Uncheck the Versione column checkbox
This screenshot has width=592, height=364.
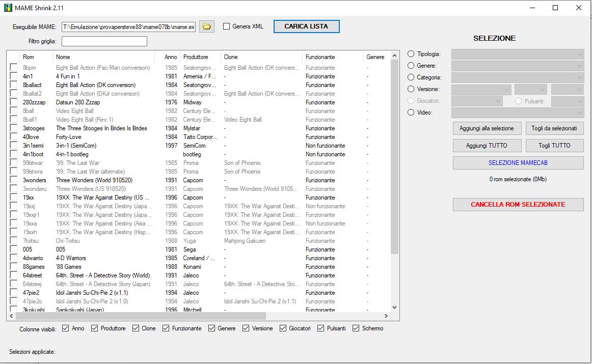coord(246,328)
